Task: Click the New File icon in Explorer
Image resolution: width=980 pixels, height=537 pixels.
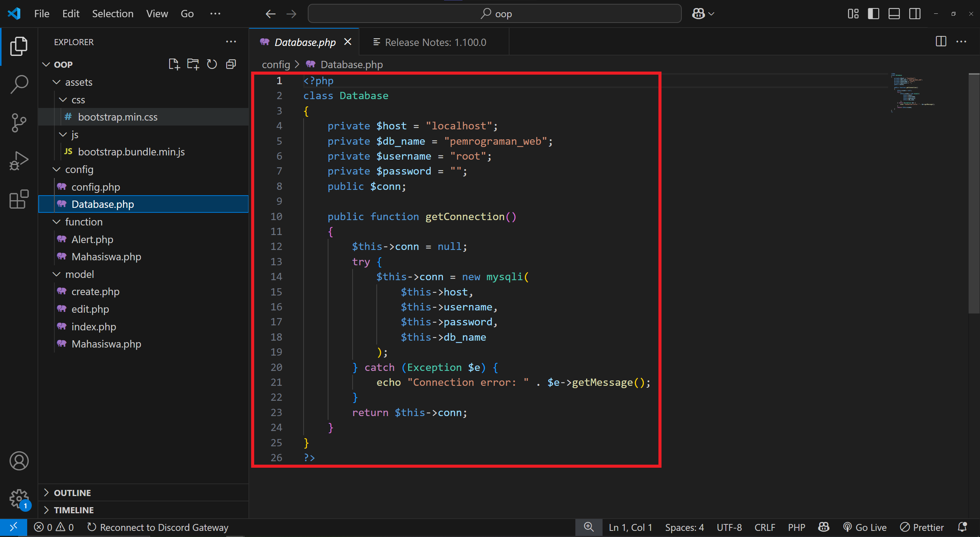Action: 174,64
